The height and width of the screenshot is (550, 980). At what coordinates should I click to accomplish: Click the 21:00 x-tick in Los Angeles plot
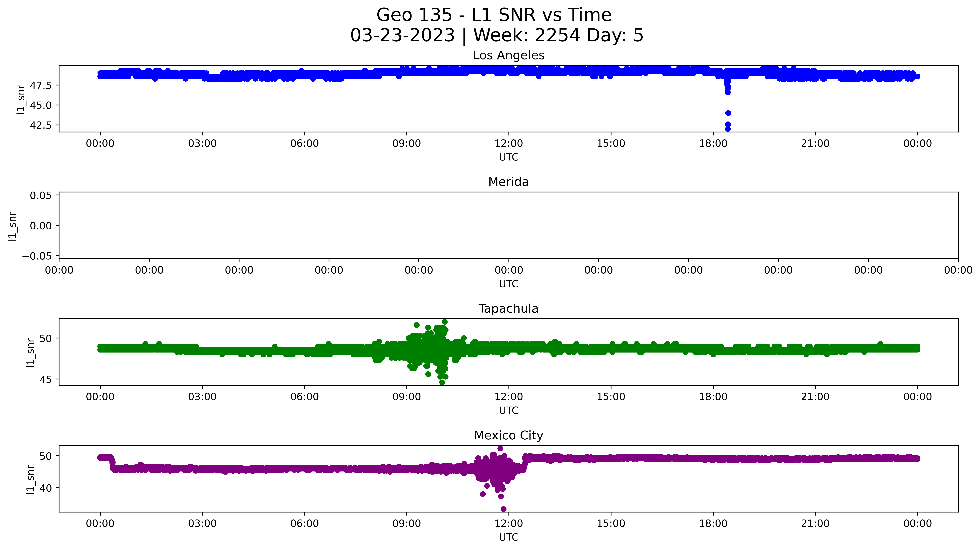pyautogui.click(x=815, y=143)
